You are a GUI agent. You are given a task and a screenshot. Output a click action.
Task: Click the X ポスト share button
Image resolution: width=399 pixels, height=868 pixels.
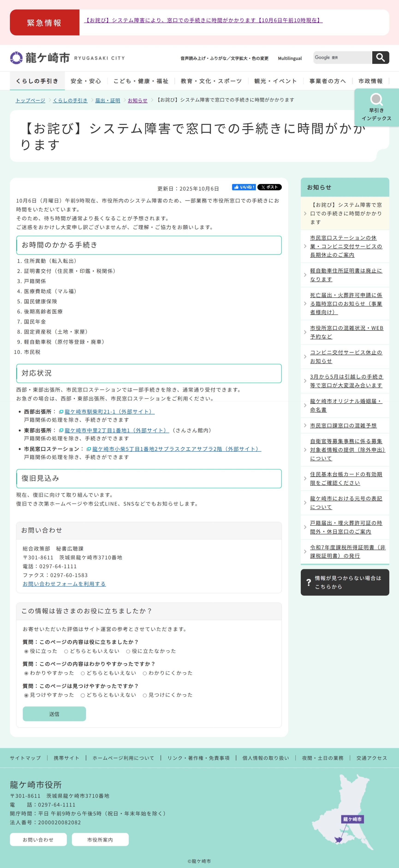(269, 187)
